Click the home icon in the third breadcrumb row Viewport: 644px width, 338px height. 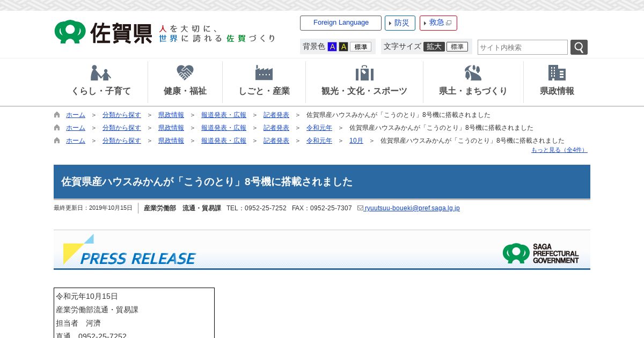[x=57, y=141]
